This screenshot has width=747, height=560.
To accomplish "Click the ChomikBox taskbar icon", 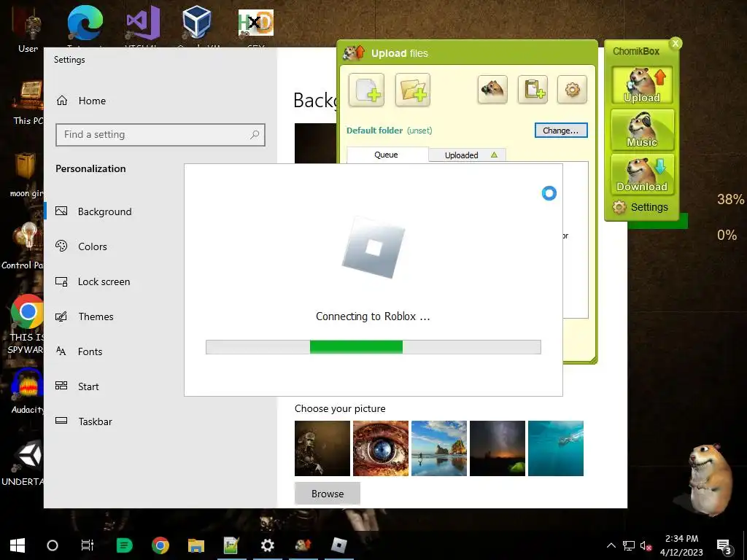I will pos(303,545).
